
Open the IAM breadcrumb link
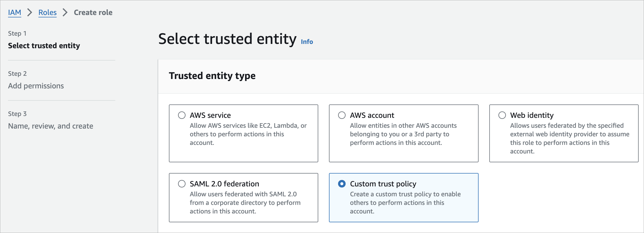pyautogui.click(x=14, y=12)
